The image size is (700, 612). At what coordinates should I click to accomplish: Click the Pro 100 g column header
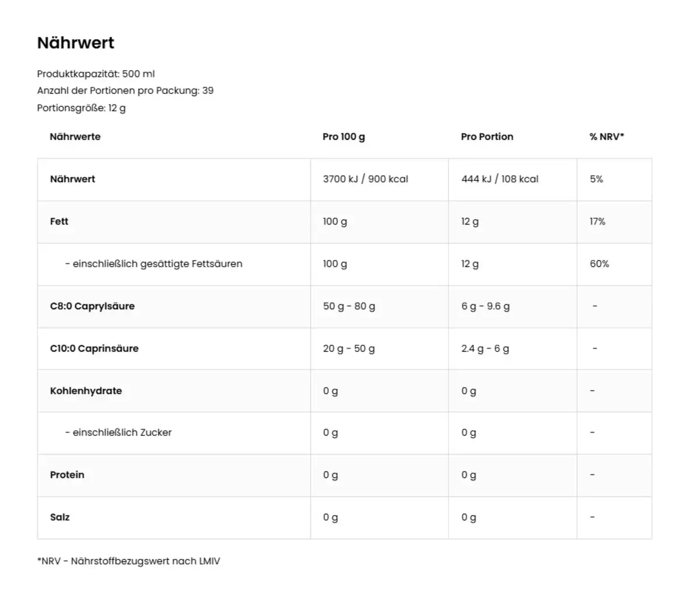pos(344,137)
